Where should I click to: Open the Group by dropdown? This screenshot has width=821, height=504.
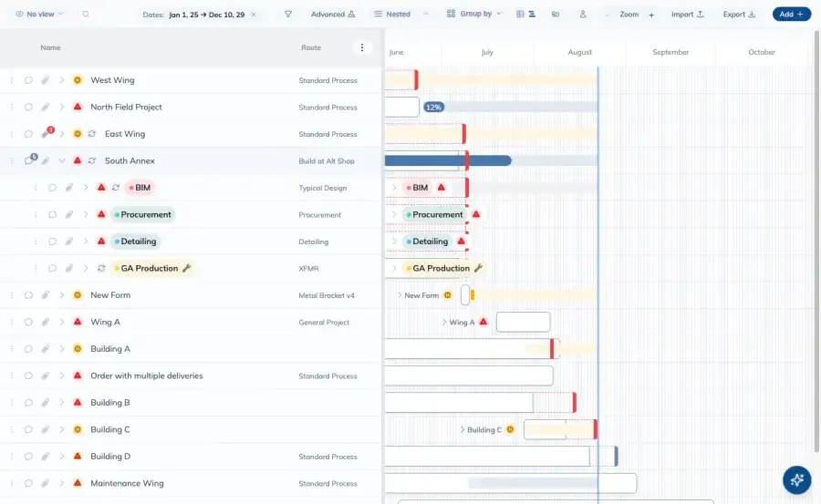(x=473, y=14)
